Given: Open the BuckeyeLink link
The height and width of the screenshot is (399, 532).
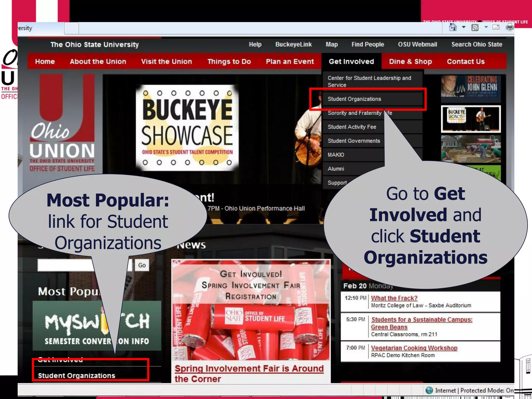Looking at the screenshot, I should [294, 44].
